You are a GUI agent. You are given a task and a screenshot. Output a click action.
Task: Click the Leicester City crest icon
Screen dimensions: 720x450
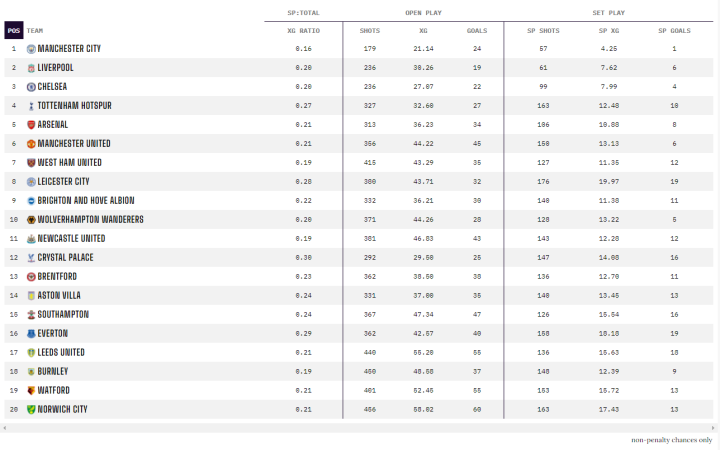pyautogui.click(x=31, y=181)
